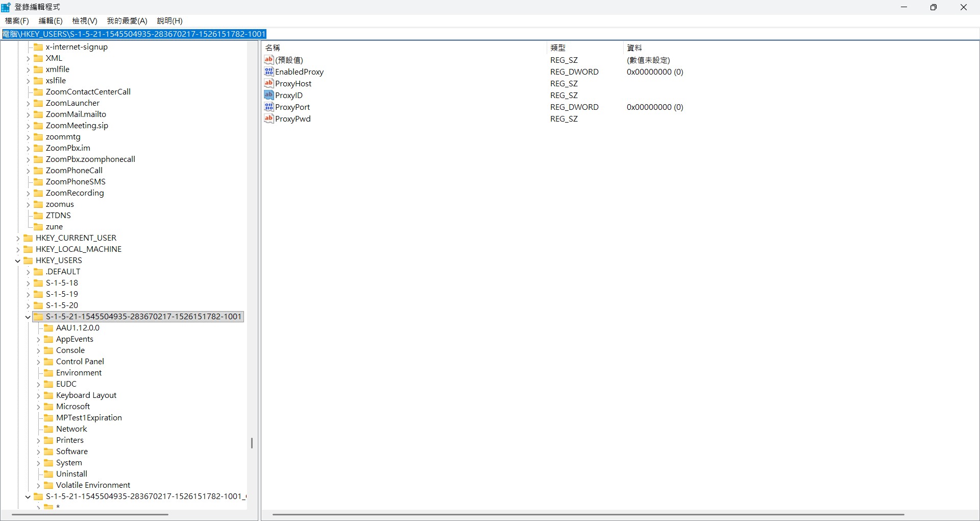Sort values by the 名稱 column header

(x=404, y=48)
